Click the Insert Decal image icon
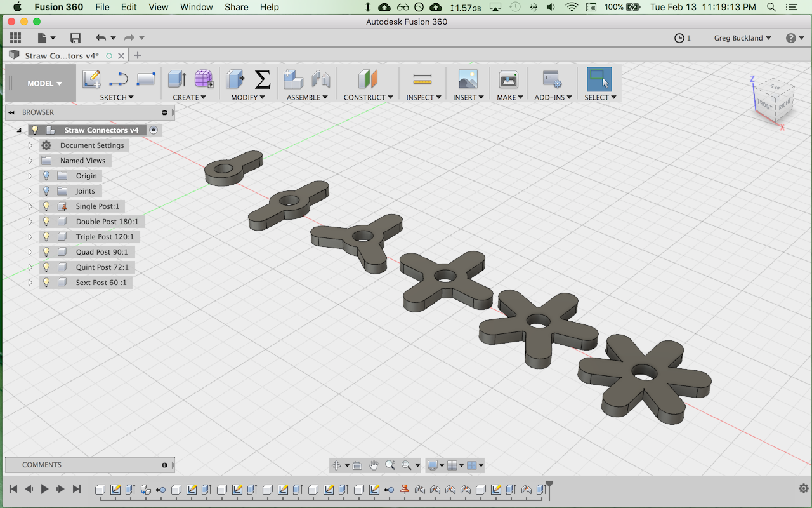This screenshot has height=508, width=812. [x=468, y=79]
